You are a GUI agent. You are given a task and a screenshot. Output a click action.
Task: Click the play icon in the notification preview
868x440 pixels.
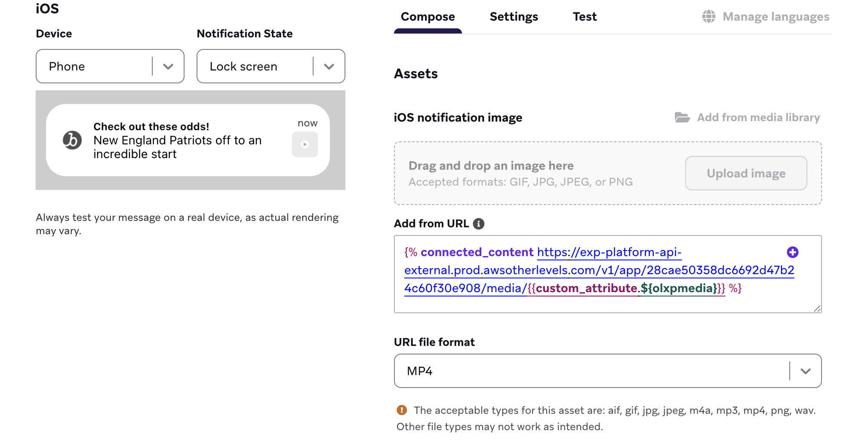tap(305, 144)
